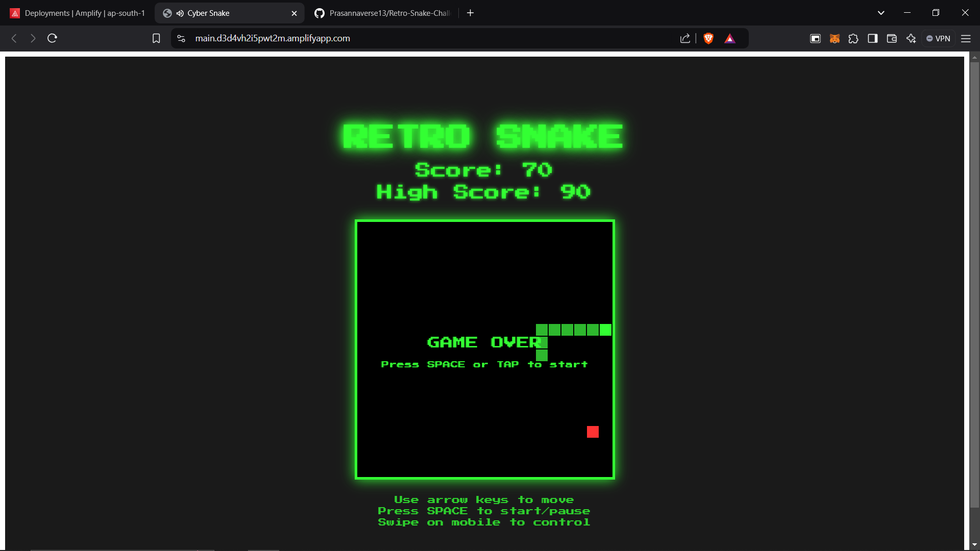
Task: Open a new tab
Action: tap(470, 13)
